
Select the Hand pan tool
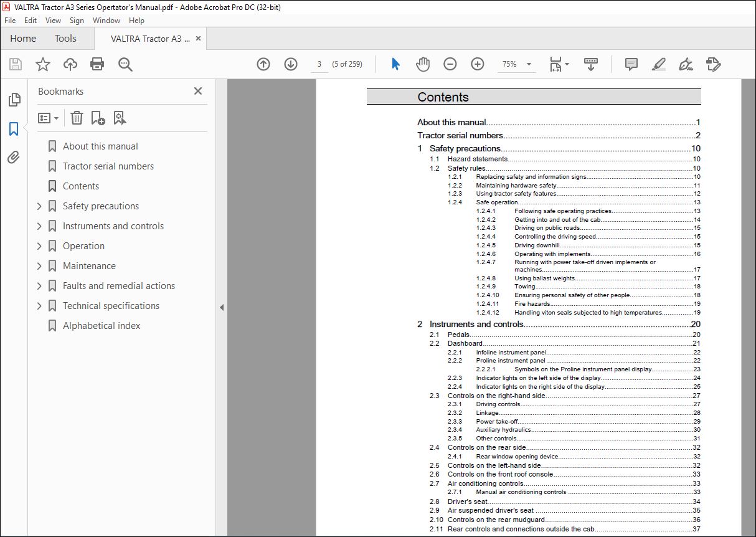tap(423, 64)
